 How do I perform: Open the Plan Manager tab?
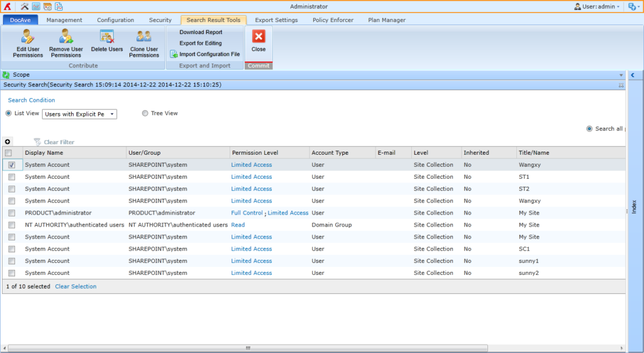(387, 20)
